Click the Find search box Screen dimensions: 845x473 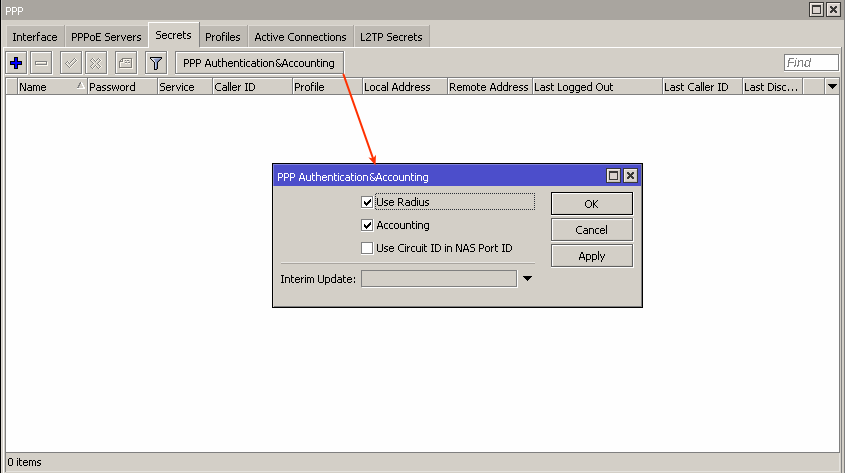click(x=810, y=63)
